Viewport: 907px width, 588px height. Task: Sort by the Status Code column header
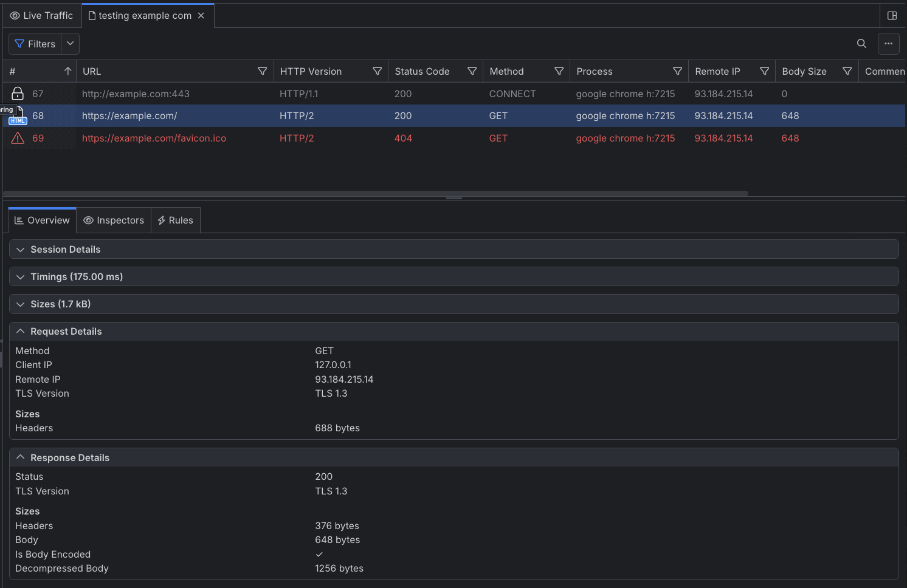(422, 71)
